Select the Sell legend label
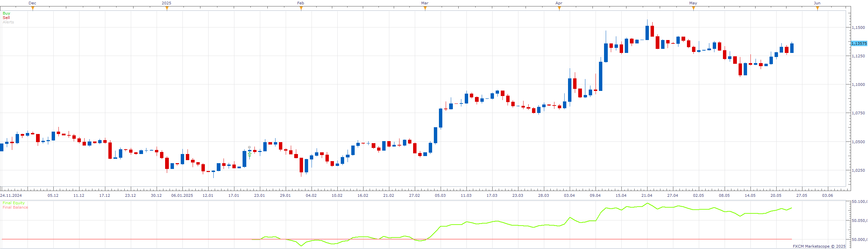The width and height of the screenshot is (868, 249). point(6,18)
